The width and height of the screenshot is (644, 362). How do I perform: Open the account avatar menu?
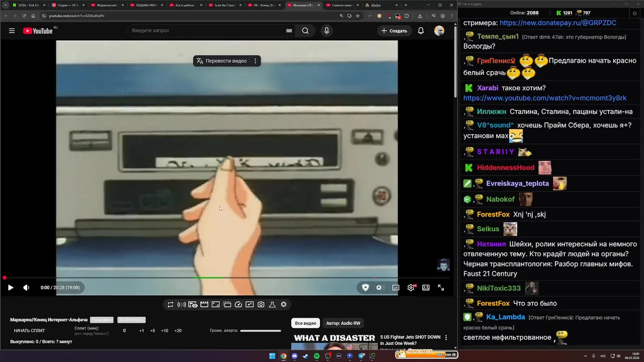(439, 31)
